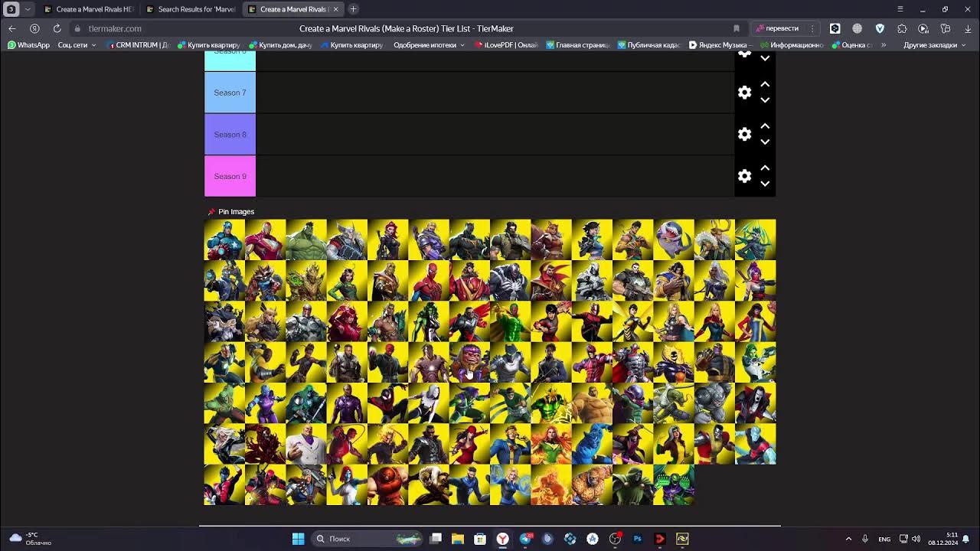
Task: Select the Doctor Strange character image
Action: [x=551, y=281]
